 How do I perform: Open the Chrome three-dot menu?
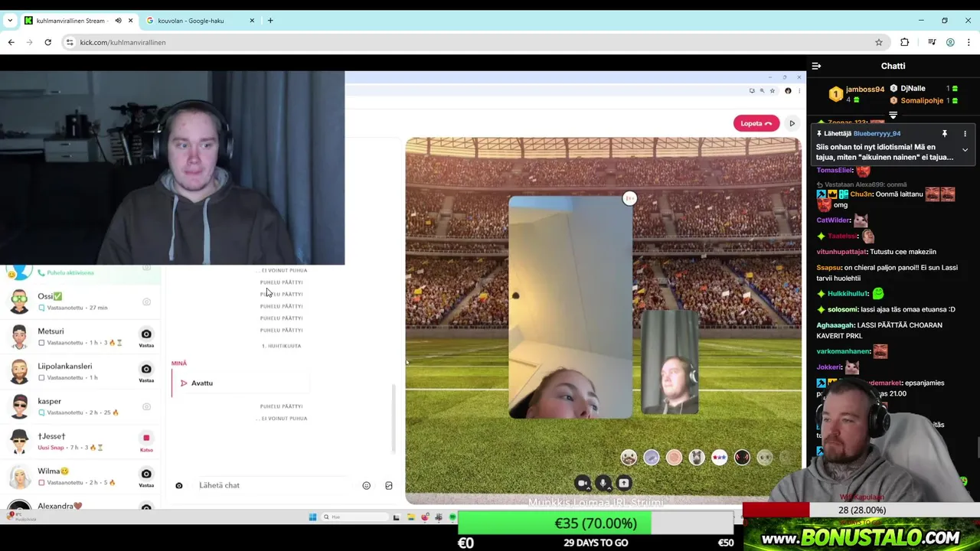point(969,42)
